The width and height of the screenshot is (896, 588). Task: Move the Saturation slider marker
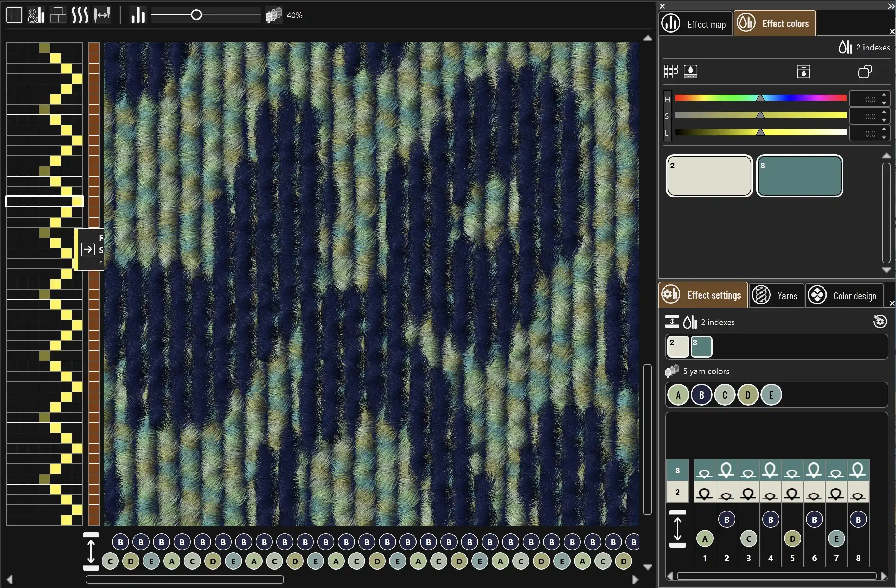(x=760, y=115)
